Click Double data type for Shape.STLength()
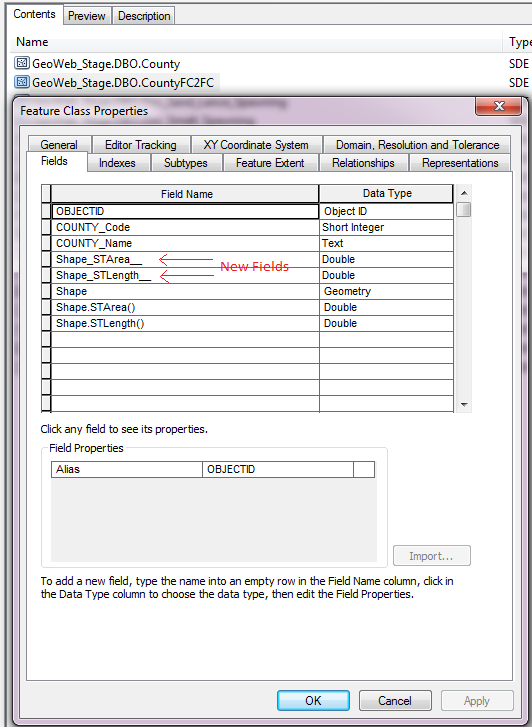The height and width of the screenshot is (727, 532). coord(386,323)
